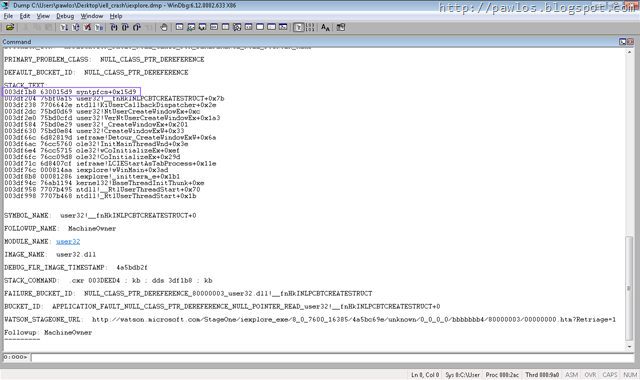Click the ASM status bar indicator
The image size is (640, 380).
[x=571, y=375]
